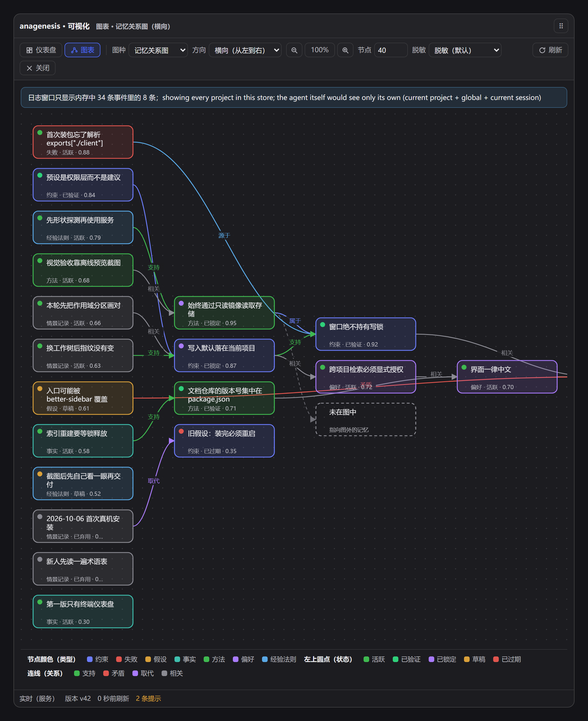
Task: Open the 脱敏 redaction dropdown
Action: (465, 50)
